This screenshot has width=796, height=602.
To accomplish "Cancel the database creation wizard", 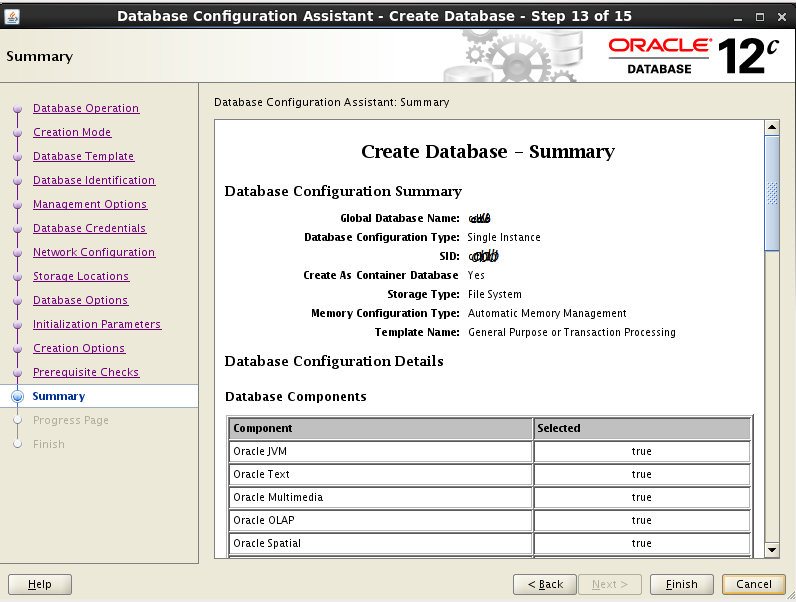I will [x=754, y=584].
